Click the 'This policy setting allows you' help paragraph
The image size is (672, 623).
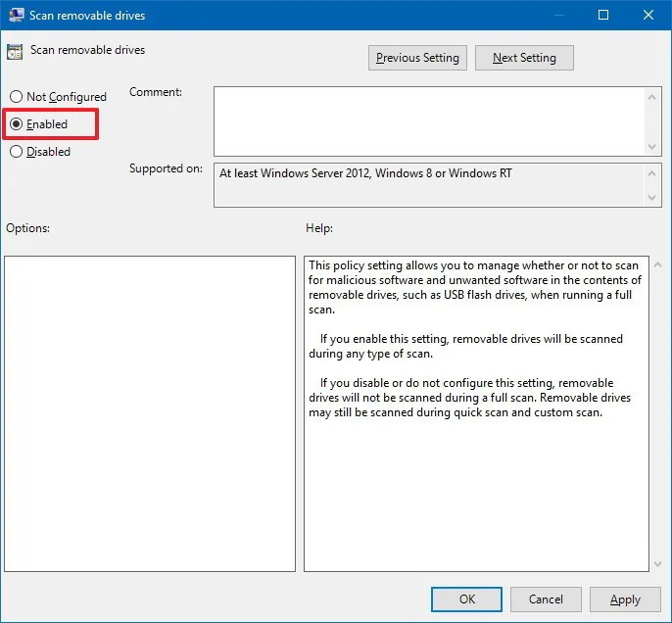475,287
